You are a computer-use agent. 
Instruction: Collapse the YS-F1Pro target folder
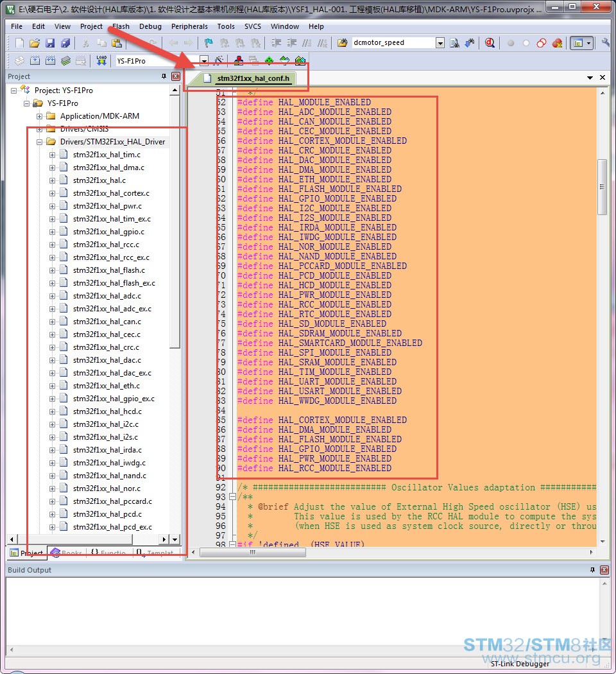(27, 103)
